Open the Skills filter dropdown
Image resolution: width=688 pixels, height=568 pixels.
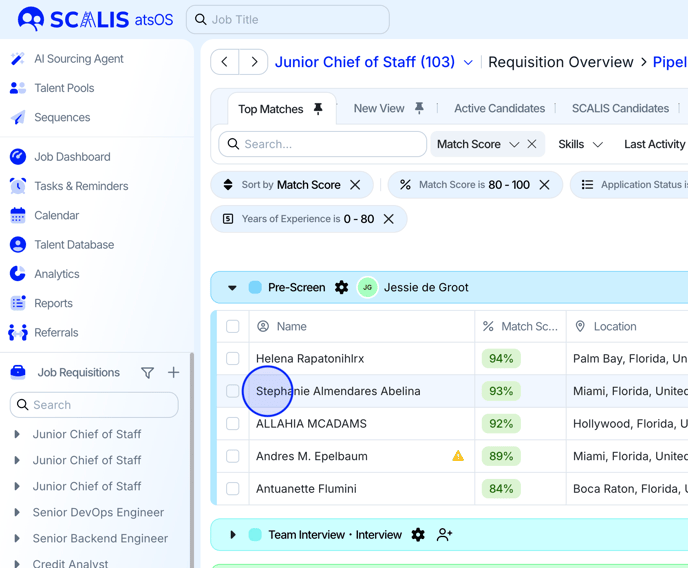point(581,144)
